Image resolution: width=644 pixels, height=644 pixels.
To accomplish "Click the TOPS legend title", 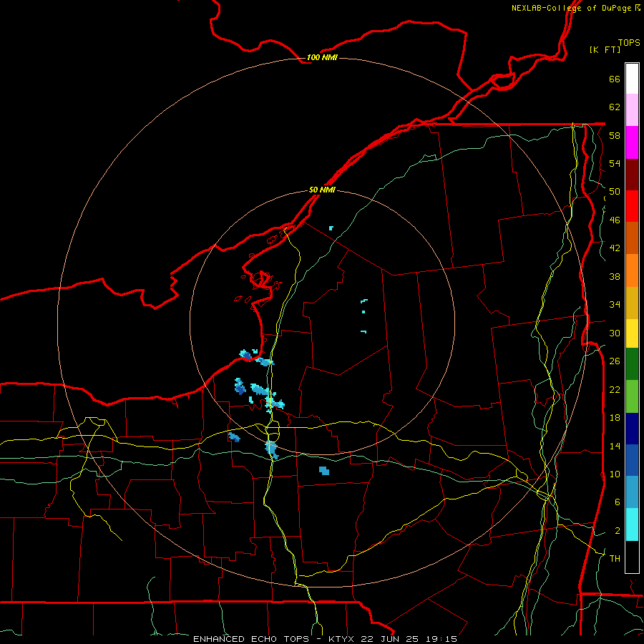I will tap(629, 42).
